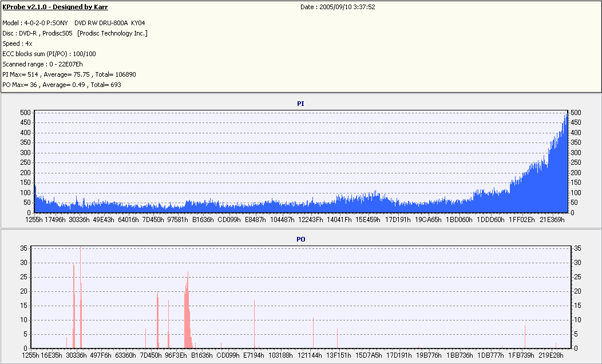Screen dimensions: 602x364
Task: Click the PO spike near 1FB739h
Action: 525,337
